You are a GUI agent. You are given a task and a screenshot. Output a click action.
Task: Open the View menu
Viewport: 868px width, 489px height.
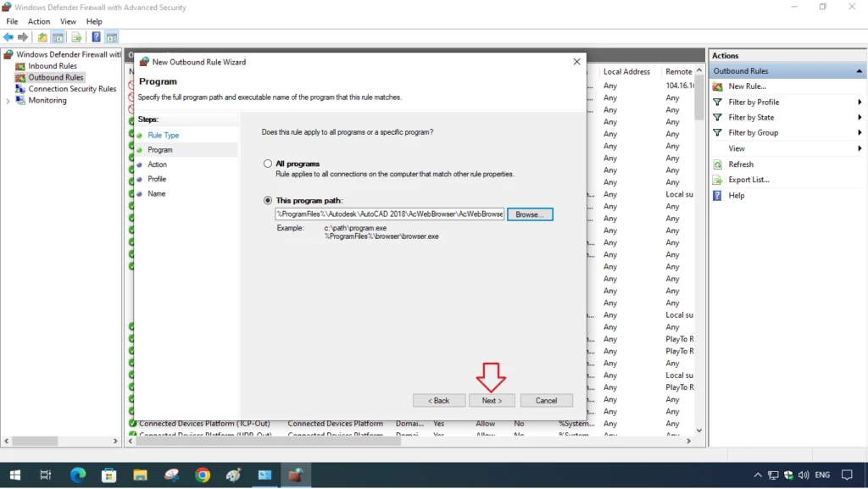coord(68,21)
